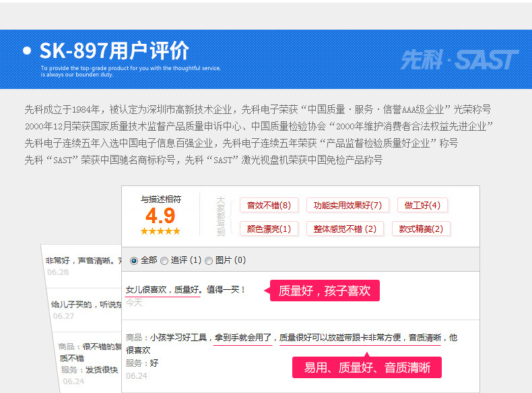Click the 先科·SAST brand logo

460,60
